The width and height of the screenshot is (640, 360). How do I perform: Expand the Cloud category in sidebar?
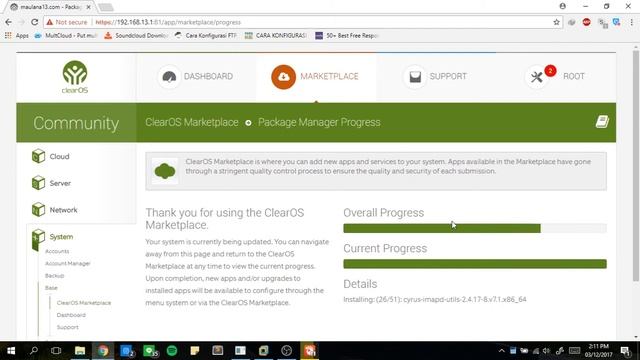click(59, 156)
